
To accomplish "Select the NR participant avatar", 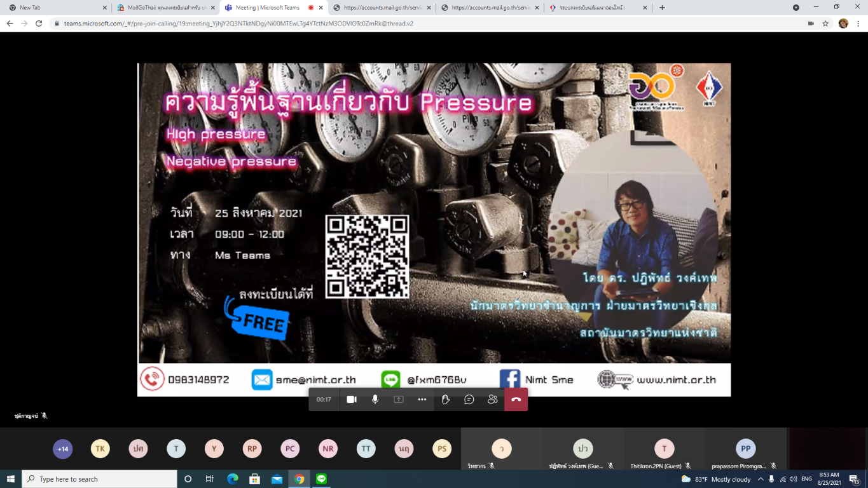I will pos(328,449).
